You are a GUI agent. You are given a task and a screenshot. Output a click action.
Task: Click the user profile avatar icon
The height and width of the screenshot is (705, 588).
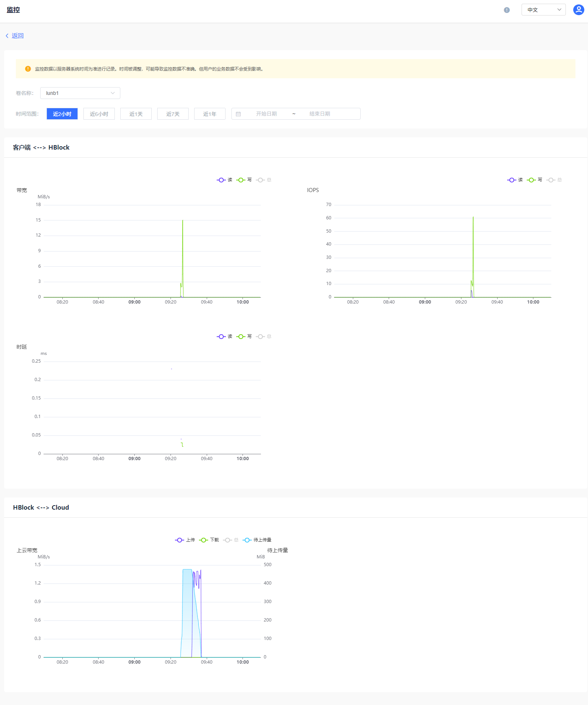578,10
